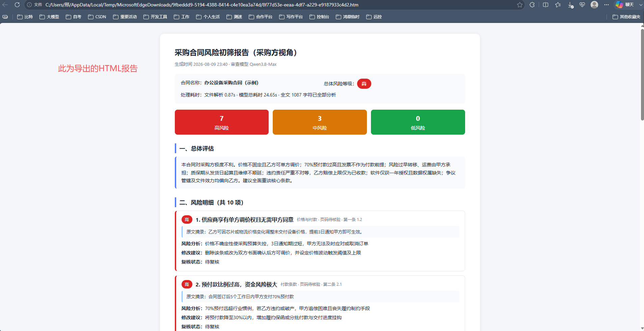Open the 比特 bookmark folder

tap(25, 17)
